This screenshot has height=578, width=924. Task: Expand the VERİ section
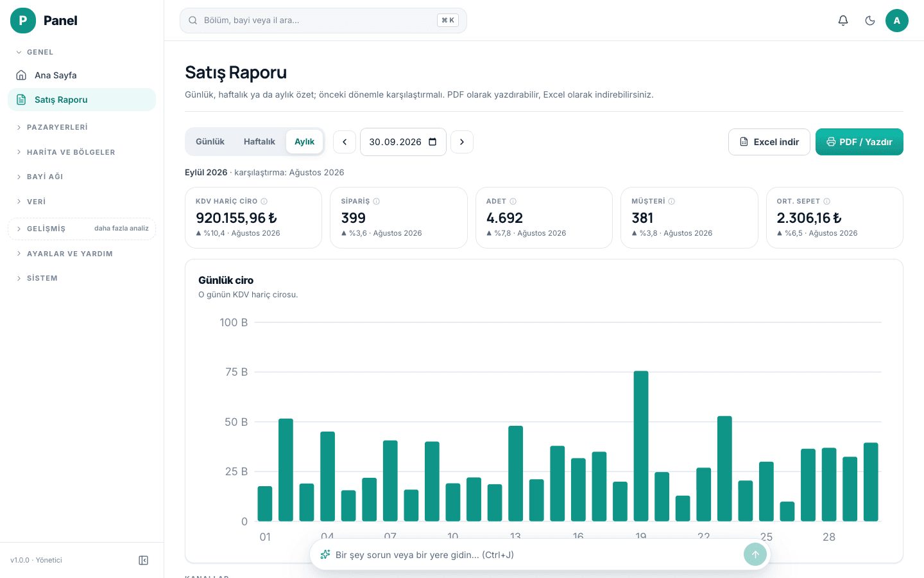click(81, 202)
